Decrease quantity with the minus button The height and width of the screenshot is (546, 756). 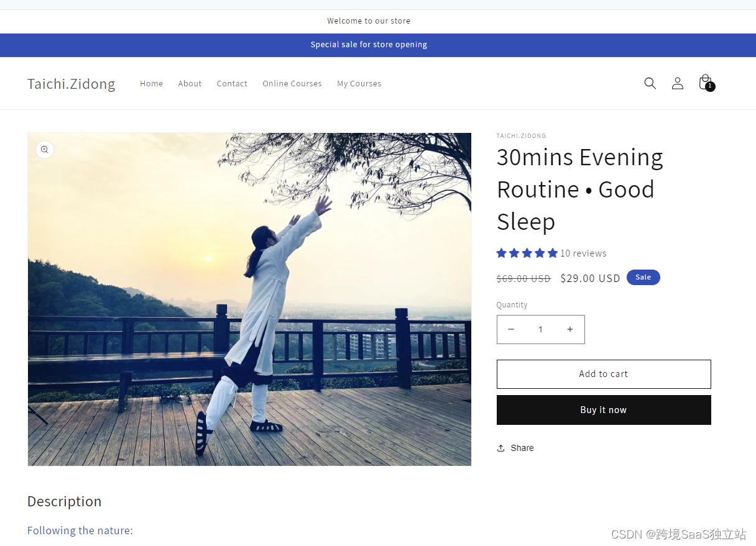click(x=511, y=329)
